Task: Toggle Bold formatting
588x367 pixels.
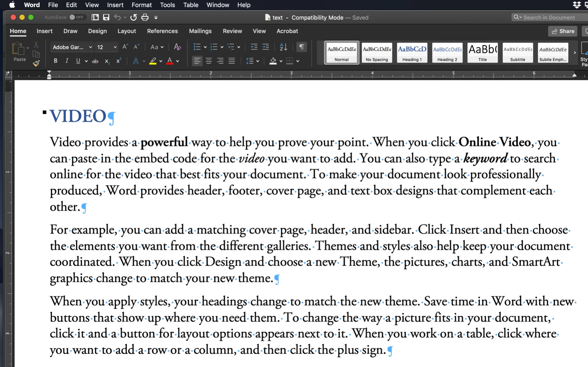Action: 55,61
